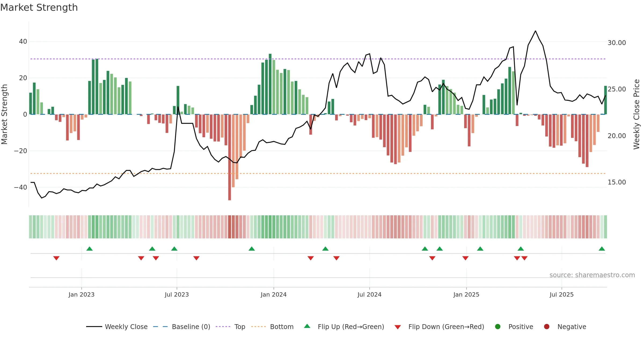Click the flip-down marker just after Jul 2023
This screenshot has height=362, width=644.
coord(196,258)
